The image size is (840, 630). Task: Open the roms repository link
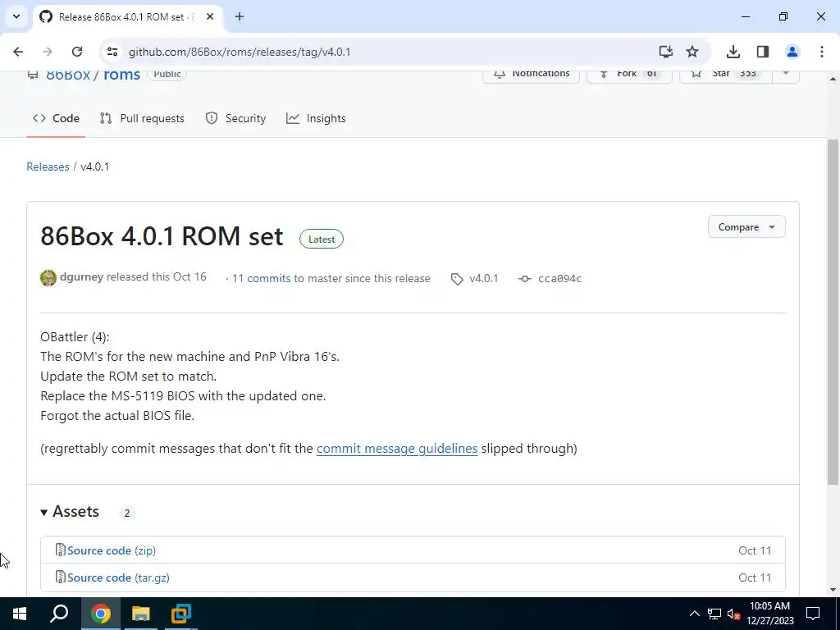(121, 75)
